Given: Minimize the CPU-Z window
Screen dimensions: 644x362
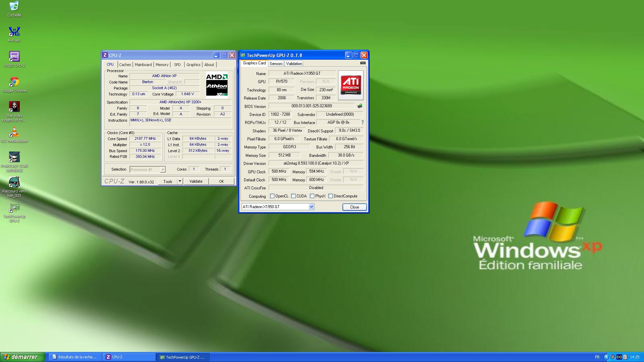Looking at the screenshot, I should point(216,55).
